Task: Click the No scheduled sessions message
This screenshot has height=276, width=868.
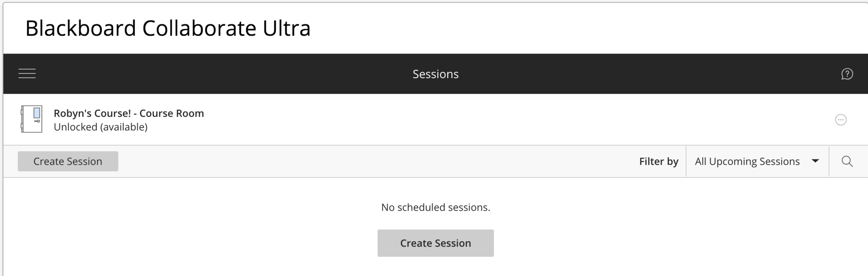Action: coord(436,207)
